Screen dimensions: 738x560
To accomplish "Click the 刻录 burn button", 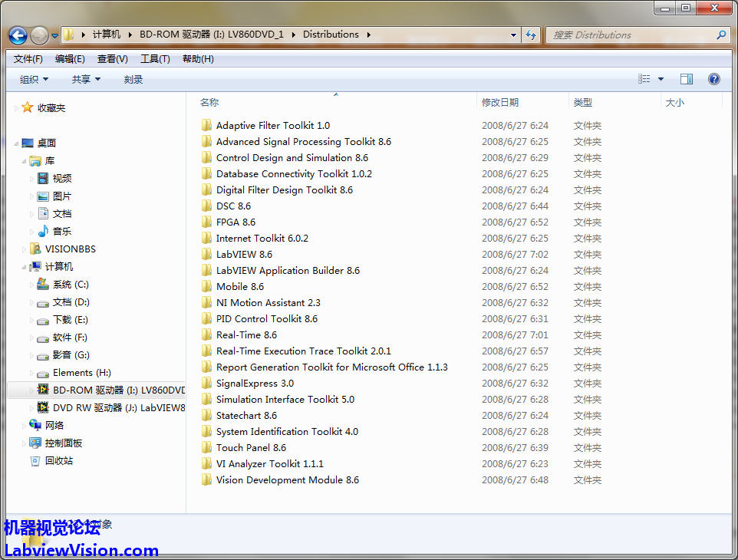I will 133,80.
